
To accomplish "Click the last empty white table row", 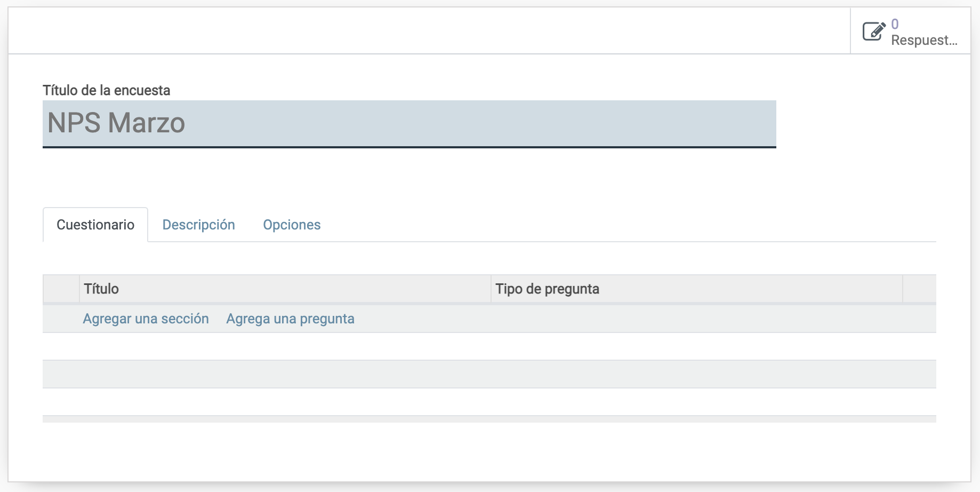I will [x=489, y=402].
